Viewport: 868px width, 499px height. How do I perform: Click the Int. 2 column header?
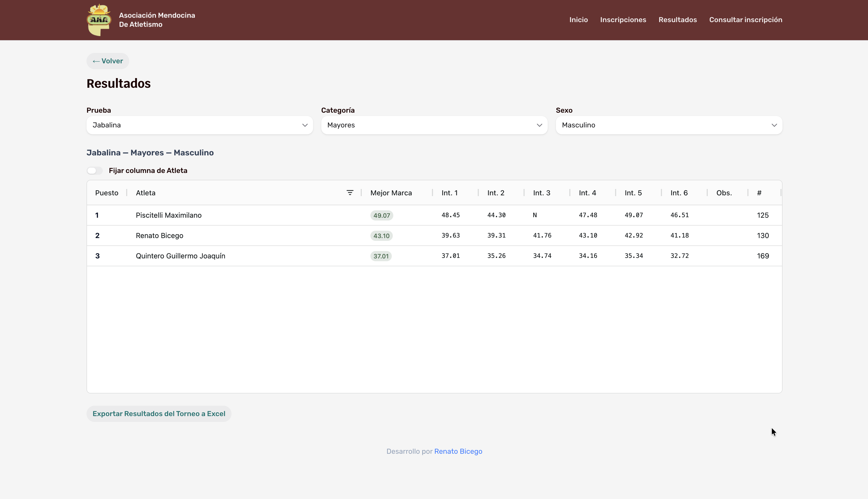pyautogui.click(x=496, y=193)
